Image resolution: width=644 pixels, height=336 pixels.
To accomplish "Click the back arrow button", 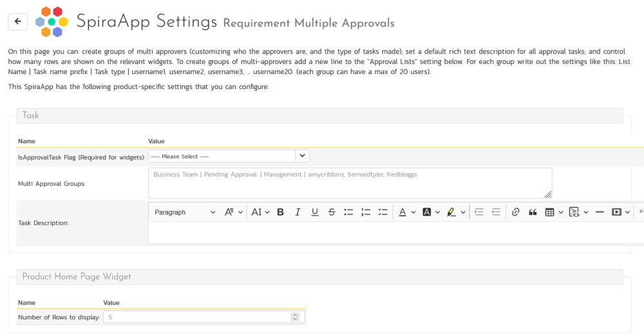I will tap(17, 21).
